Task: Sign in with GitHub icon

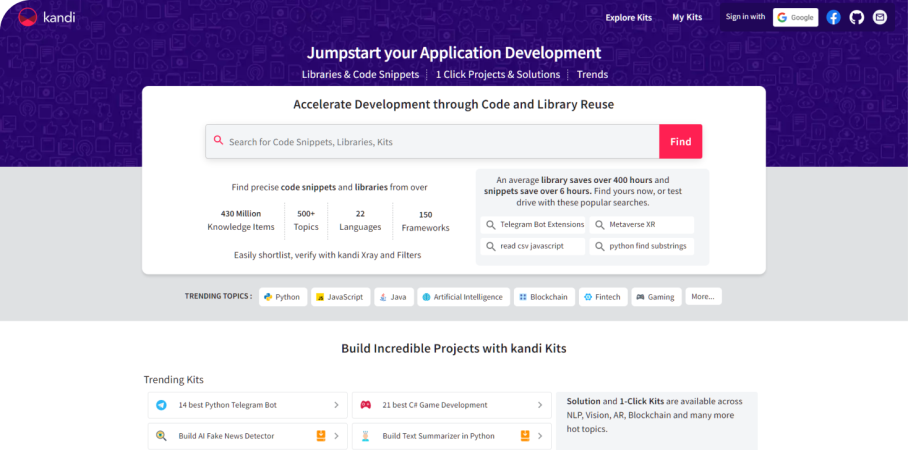Action: click(856, 17)
